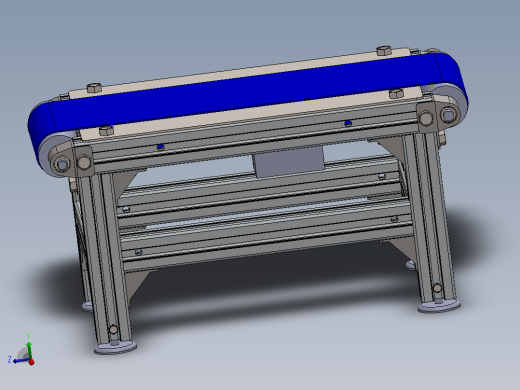Select the light slotted plate on the lower beam
This screenshot has height=390, width=520.
click(x=257, y=213)
